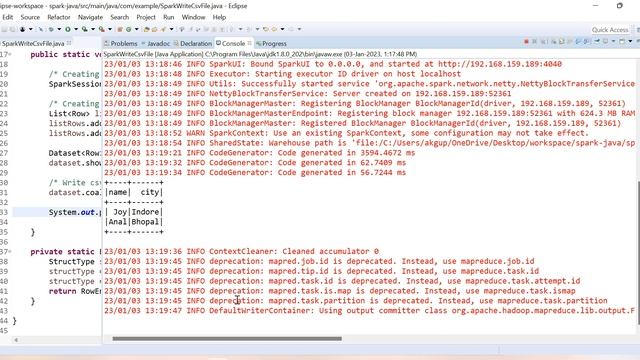Click the Quick Access search field
Image resolution: width=640 pixels, height=360 pixels.
(610, 30)
